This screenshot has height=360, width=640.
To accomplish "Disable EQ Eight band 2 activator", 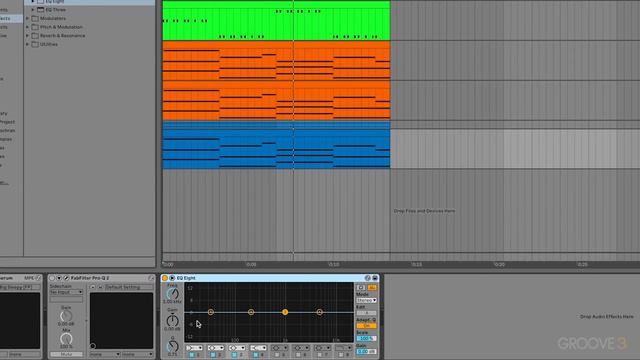I will tap(213, 355).
